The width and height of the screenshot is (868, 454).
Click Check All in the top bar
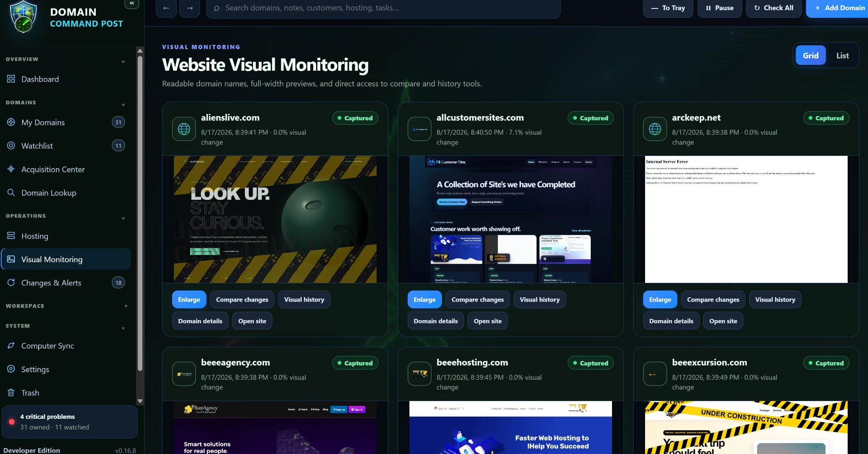tap(774, 8)
